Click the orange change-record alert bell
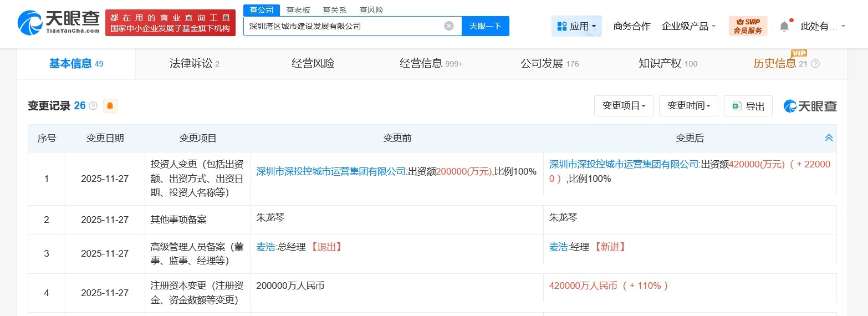This screenshot has width=868, height=316. [x=110, y=106]
